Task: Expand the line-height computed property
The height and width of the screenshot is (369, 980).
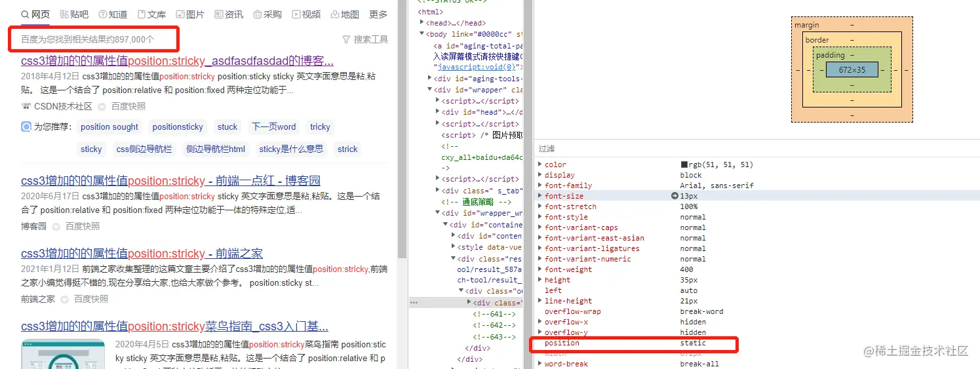Action: [540, 301]
